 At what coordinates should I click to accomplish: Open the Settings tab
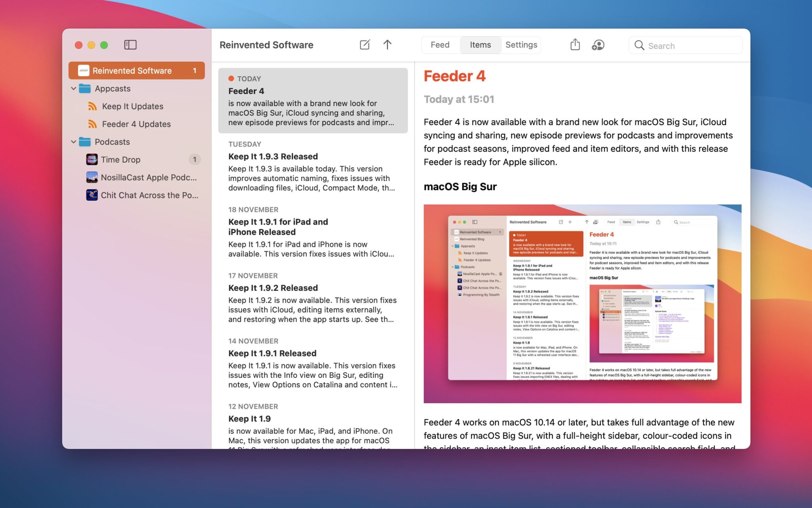click(x=521, y=45)
